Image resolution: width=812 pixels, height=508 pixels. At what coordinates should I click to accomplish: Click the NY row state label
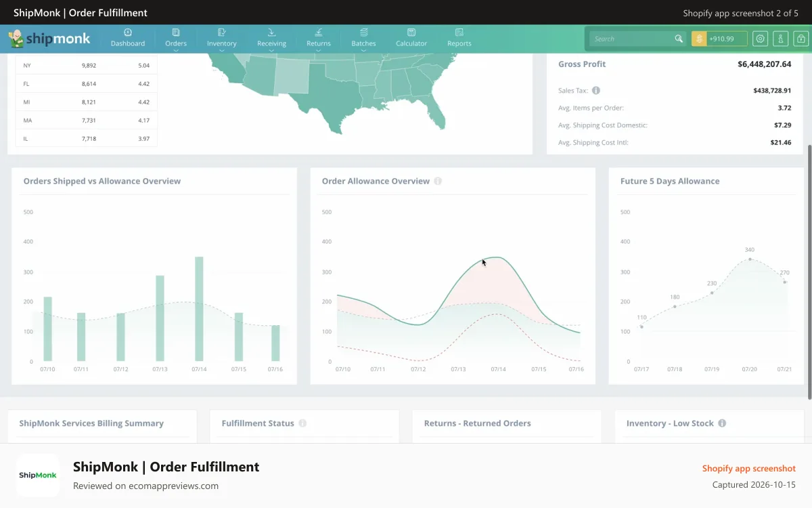pos(27,66)
